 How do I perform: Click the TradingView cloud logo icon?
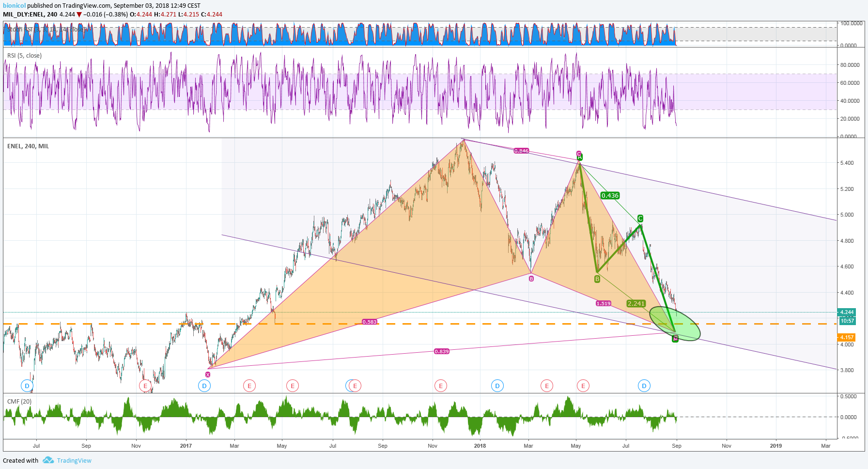point(48,460)
